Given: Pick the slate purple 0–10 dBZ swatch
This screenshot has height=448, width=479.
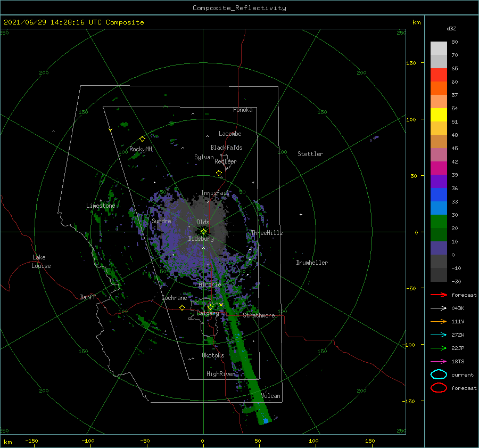Looking at the screenshot, I should coord(439,248).
